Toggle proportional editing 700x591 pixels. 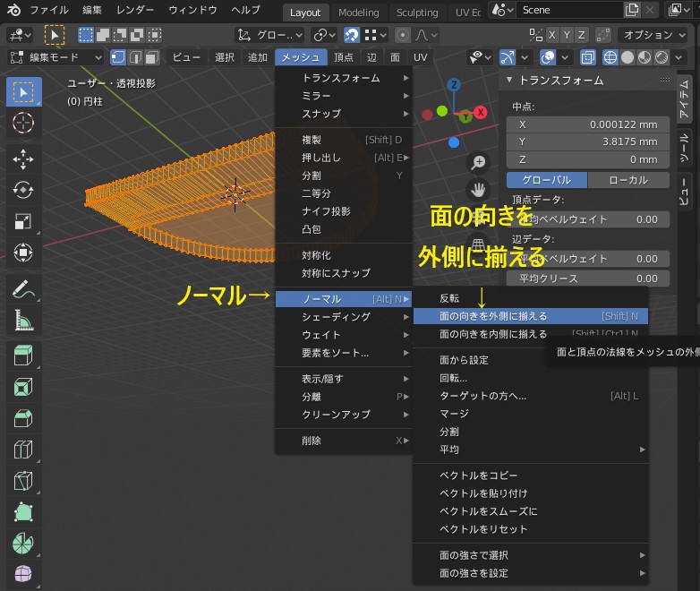click(x=403, y=35)
